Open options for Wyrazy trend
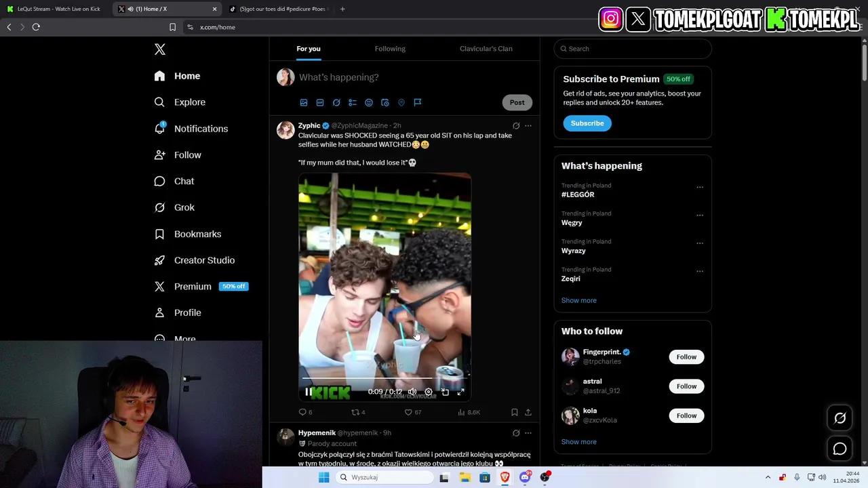The height and width of the screenshot is (488, 868). pos(700,243)
